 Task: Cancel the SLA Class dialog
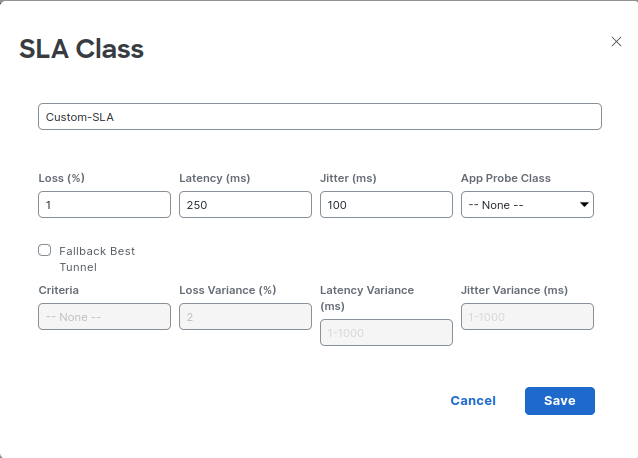473,401
